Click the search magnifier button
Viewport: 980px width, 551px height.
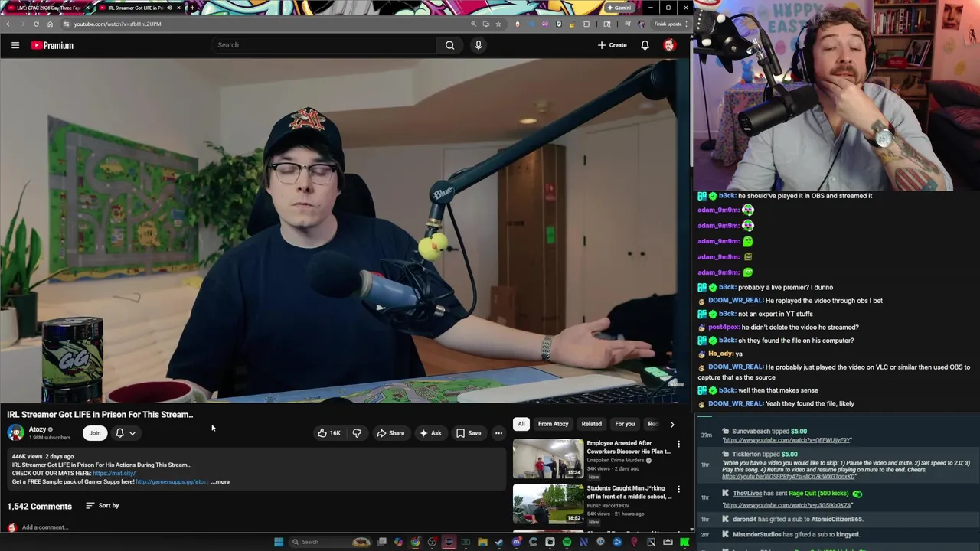tap(449, 45)
